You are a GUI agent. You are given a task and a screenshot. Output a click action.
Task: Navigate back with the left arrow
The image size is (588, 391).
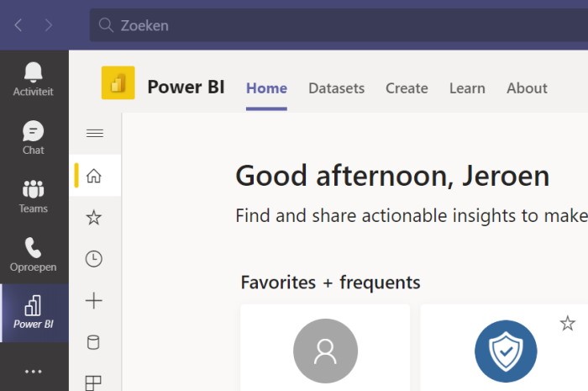point(18,25)
